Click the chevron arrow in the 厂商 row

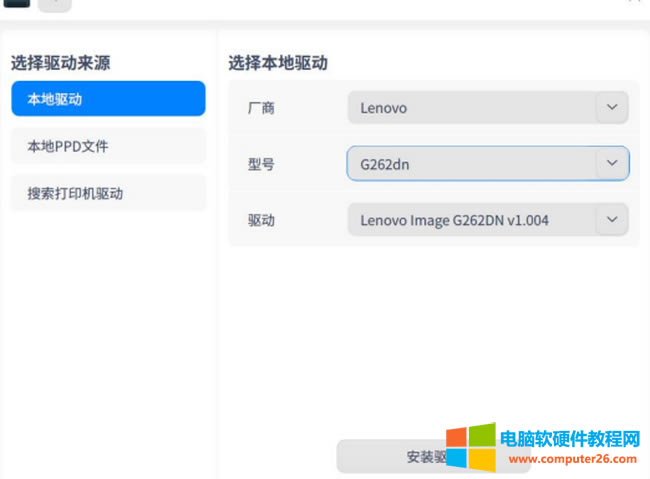pyautogui.click(x=612, y=108)
